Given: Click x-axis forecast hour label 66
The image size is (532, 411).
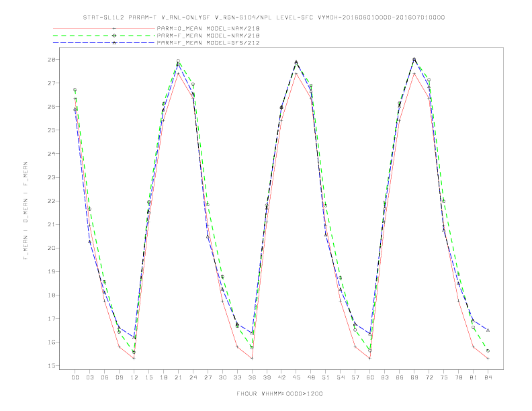Looking at the screenshot, I should coord(400,377).
